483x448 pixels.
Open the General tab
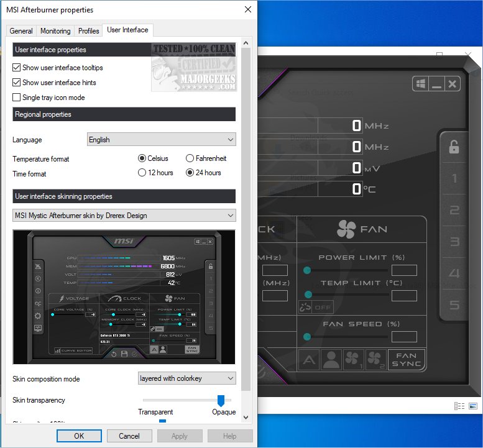tap(21, 31)
